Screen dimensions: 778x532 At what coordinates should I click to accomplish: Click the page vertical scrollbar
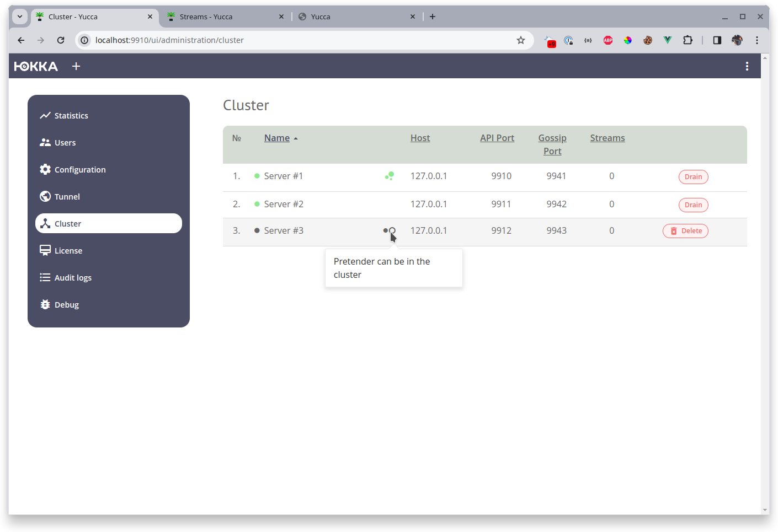(x=765, y=284)
